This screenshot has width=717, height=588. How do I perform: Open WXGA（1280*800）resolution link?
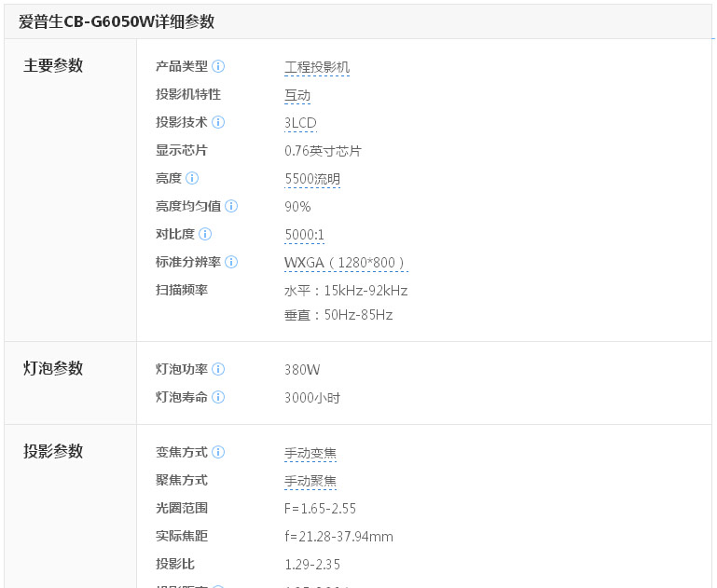(345, 263)
